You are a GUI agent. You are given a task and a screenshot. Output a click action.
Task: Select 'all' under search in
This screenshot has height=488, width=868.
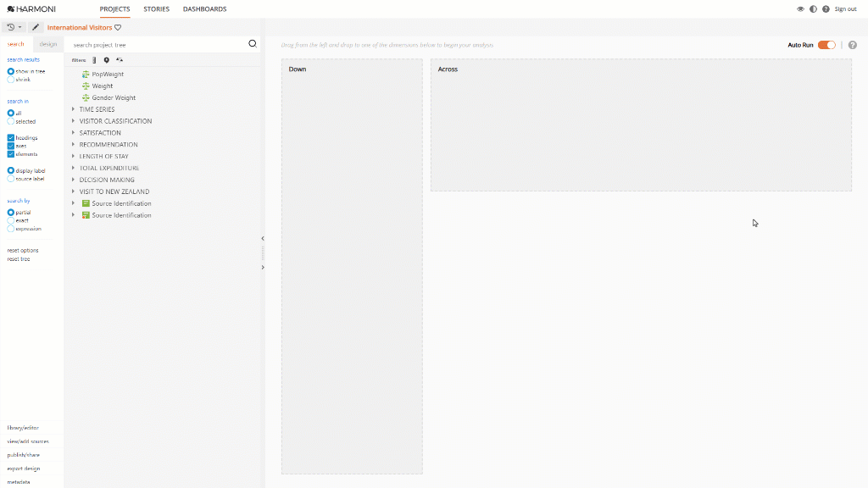(x=10, y=113)
